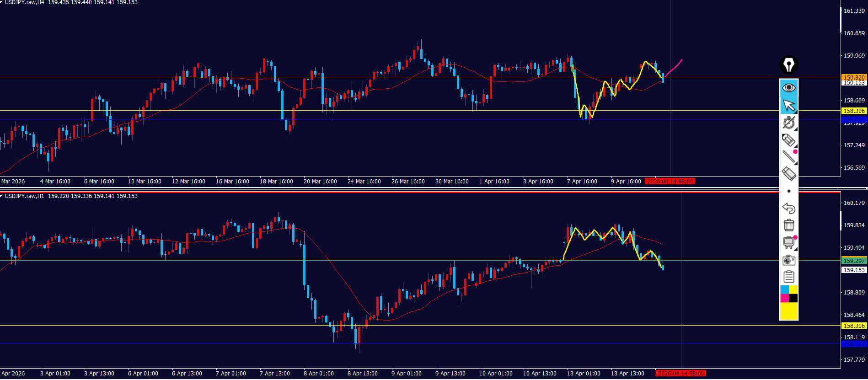Select the arrow cursor tool
868x380 pixels.
point(788,105)
